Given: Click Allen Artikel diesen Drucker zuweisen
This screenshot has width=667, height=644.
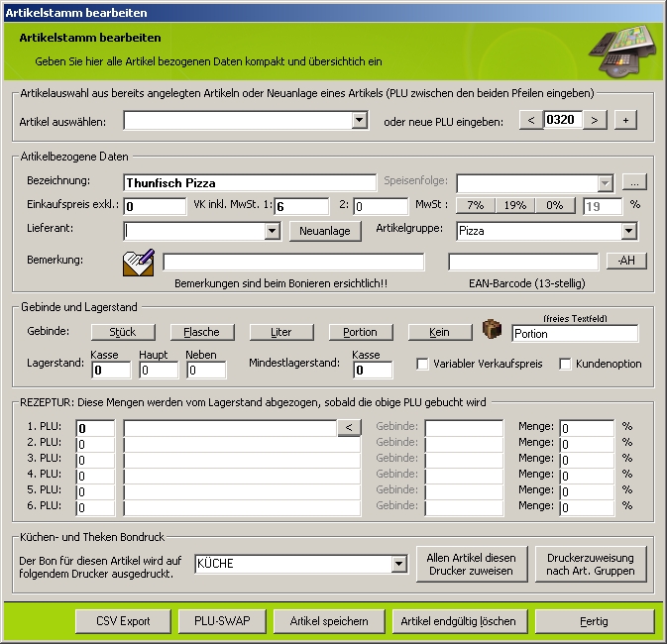Looking at the screenshot, I should tap(472, 564).
